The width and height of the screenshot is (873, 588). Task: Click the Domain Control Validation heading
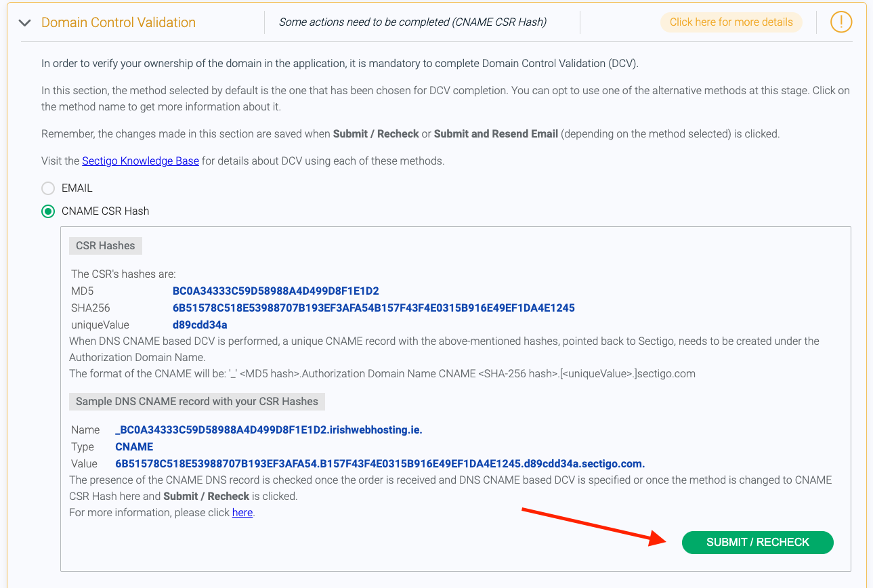[x=119, y=22]
